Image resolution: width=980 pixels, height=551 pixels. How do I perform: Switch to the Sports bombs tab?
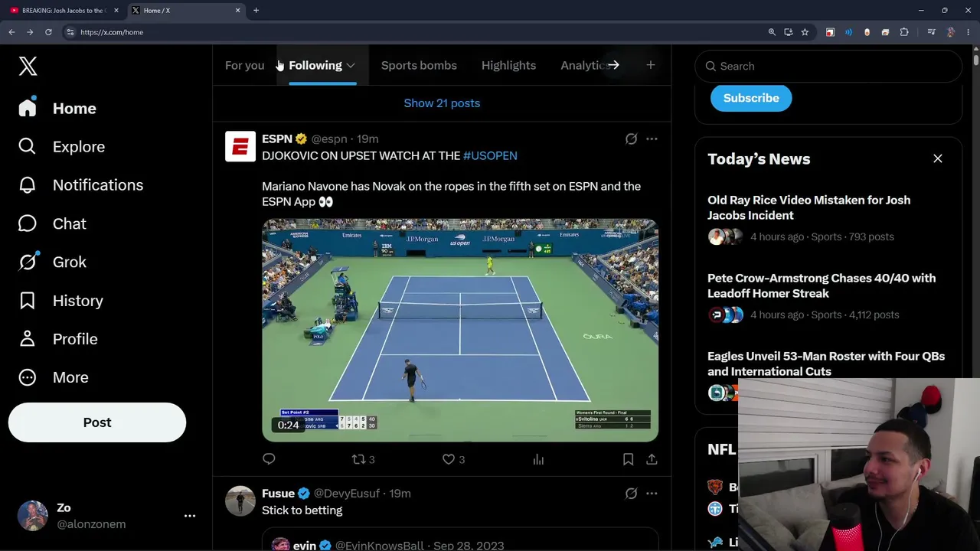pos(419,65)
